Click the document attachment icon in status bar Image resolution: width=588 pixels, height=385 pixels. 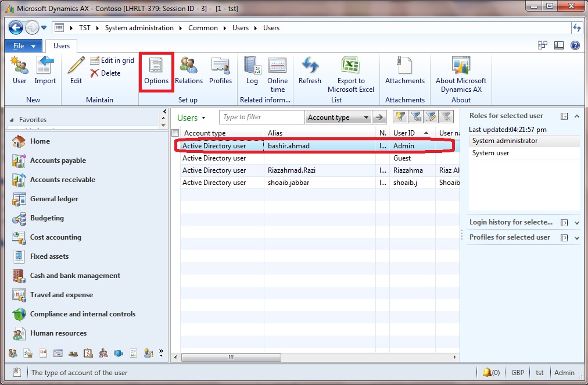point(17,372)
